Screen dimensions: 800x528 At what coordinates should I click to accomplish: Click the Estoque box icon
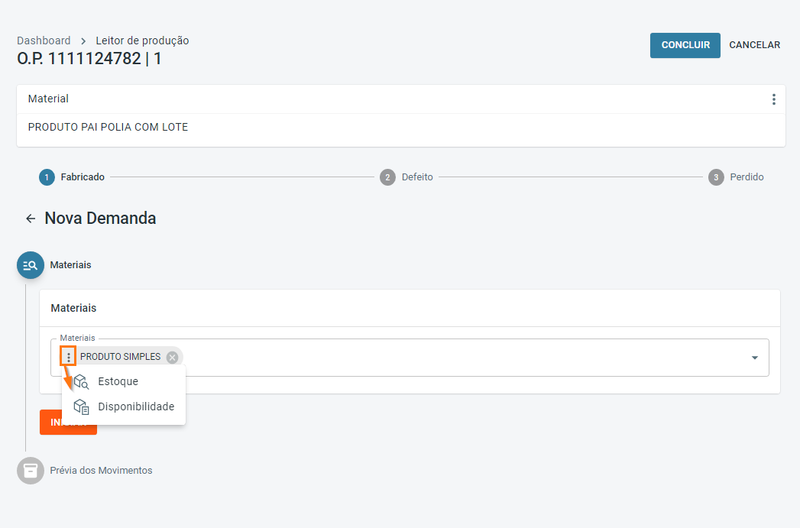81,381
